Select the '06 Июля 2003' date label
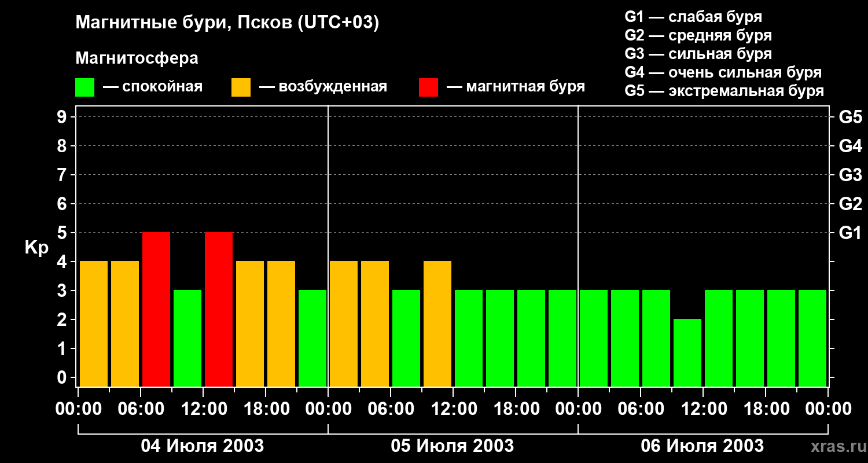Viewport: 868px width, 463px height. click(702, 446)
